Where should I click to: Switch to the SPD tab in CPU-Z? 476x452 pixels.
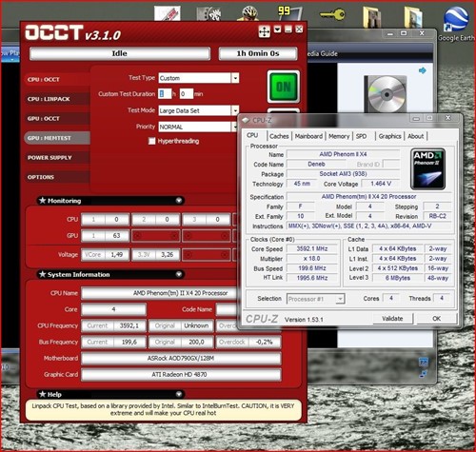(361, 136)
